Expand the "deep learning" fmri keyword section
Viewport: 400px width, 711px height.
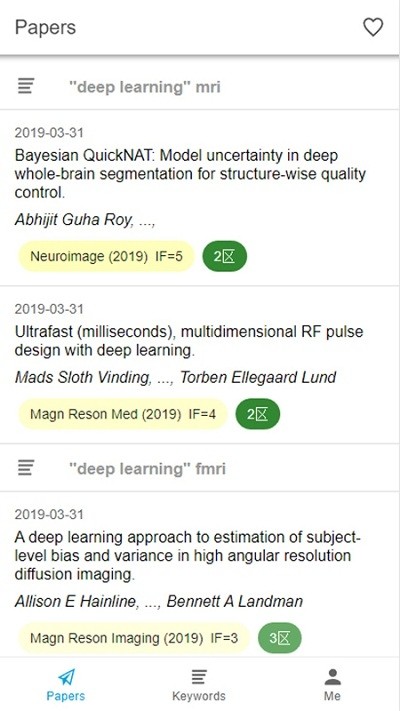pyautogui.click(x=200, y=468)
